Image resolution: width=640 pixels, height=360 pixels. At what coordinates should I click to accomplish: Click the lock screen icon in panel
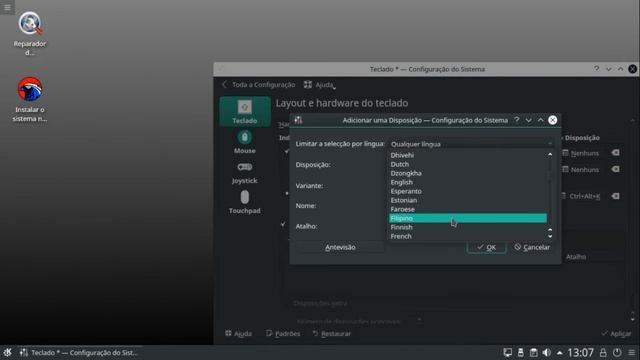click(x=603, y=352)
